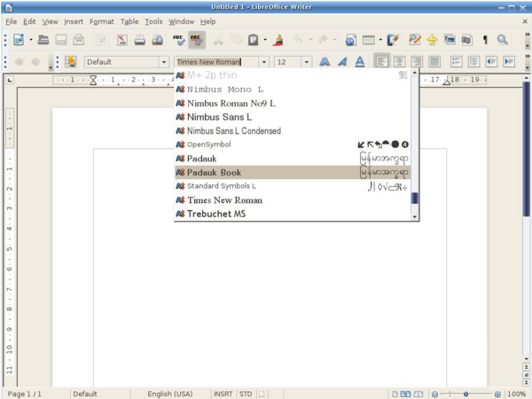Click the Print icon in toolbar

tap(139, 40)
